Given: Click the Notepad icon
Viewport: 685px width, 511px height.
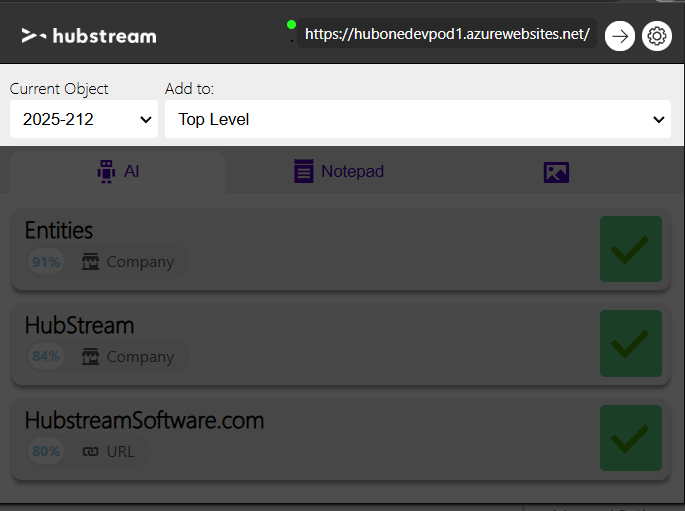Looking at the screenshot, I should coord(304,172).
